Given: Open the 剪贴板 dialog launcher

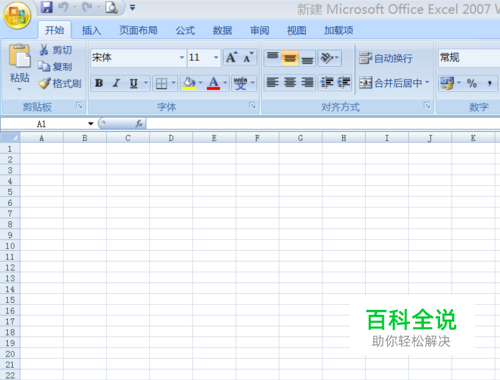Looking at the screenshot, I should coord(79,106).
